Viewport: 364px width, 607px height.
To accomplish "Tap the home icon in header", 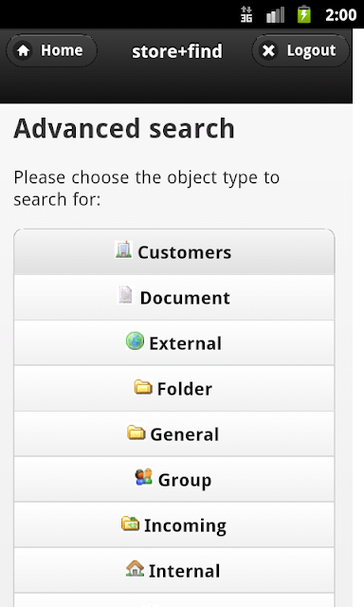I will point(24,50).
